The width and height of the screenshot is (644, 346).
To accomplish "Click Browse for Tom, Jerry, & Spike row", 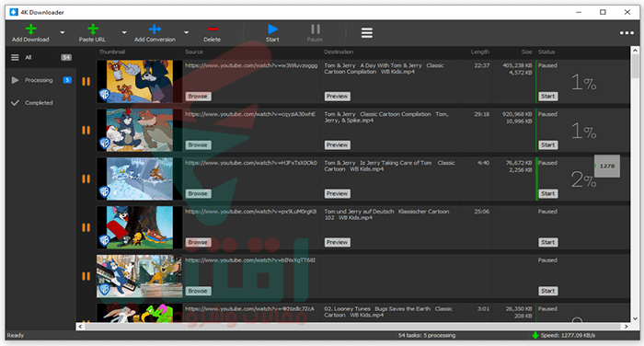I will pyautogui.click(x=198, y=145).
